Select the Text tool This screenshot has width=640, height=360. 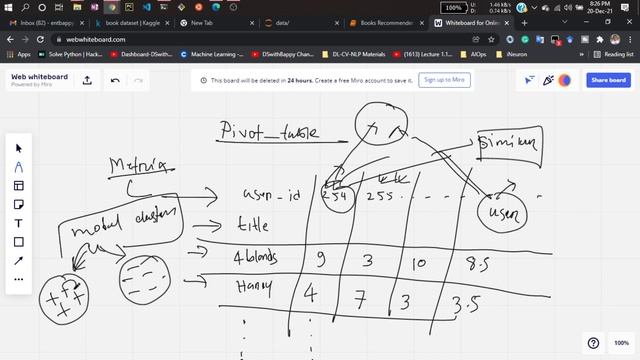(x=18, y=223)
